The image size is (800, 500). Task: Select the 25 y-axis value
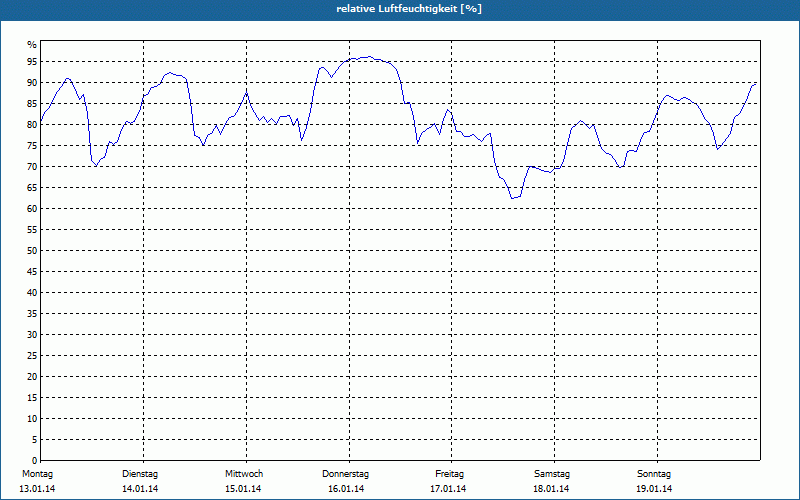(32, 356)
